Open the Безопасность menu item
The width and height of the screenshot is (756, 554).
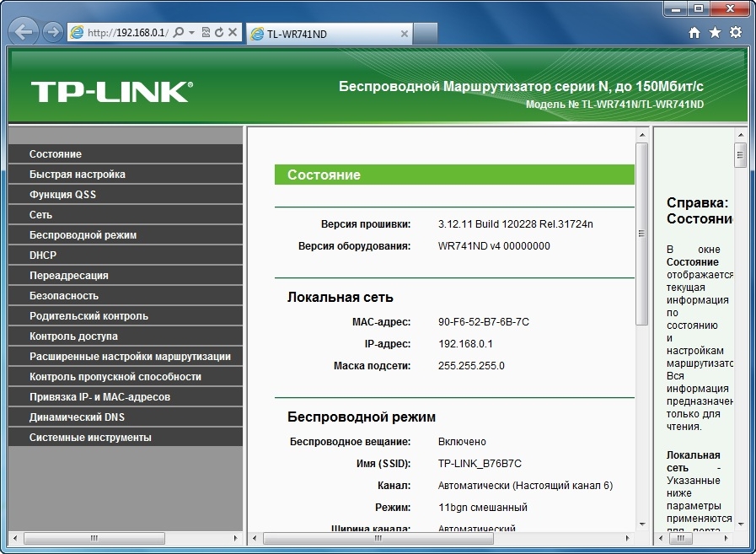click(x=126, y=296)
